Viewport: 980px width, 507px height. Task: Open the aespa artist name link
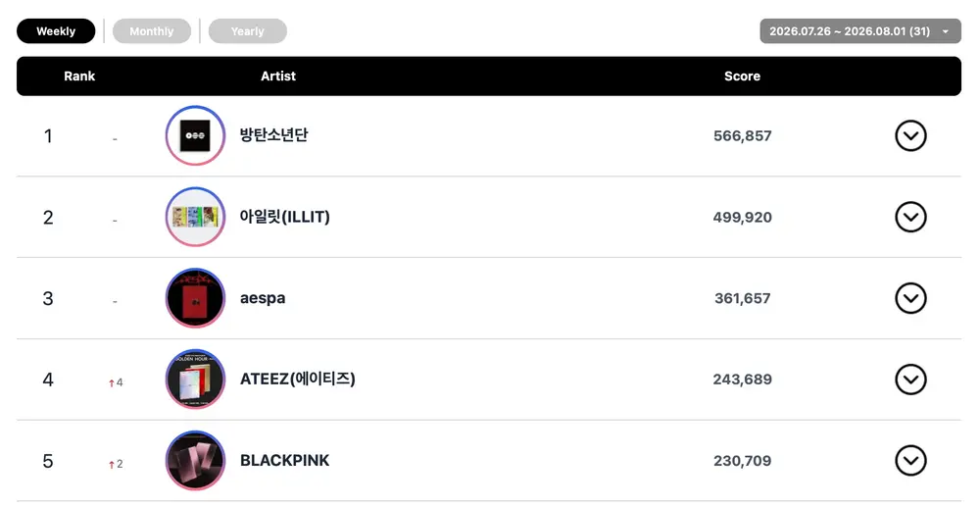263,298
